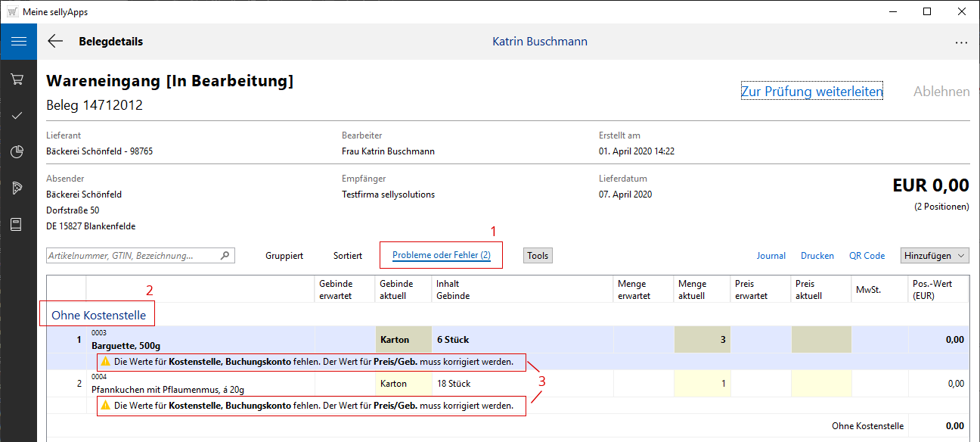Expand the Hinzufügen dropdown
This screenshot has width=980, height=442.
click(x=935, y=256)
